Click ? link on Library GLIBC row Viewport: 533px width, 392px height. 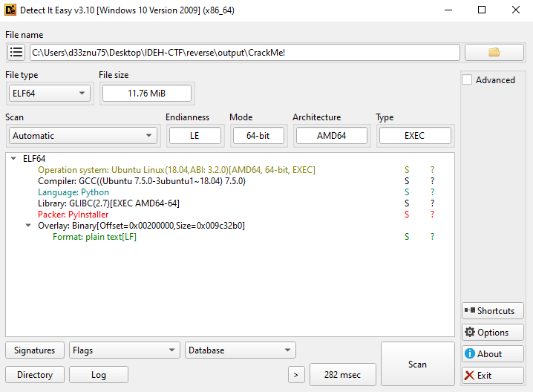click(432, 203)
